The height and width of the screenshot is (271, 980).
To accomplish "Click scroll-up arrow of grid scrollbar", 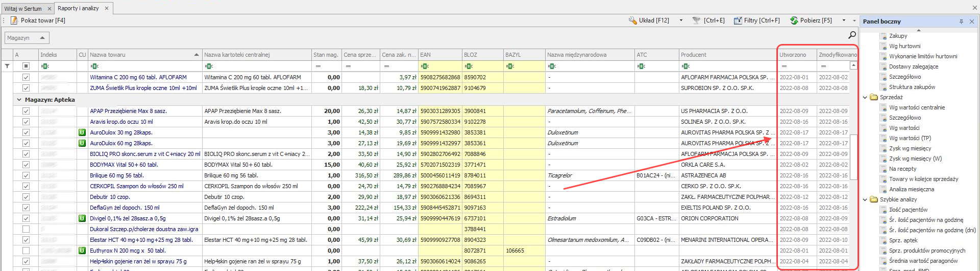I will click(853, 65).
